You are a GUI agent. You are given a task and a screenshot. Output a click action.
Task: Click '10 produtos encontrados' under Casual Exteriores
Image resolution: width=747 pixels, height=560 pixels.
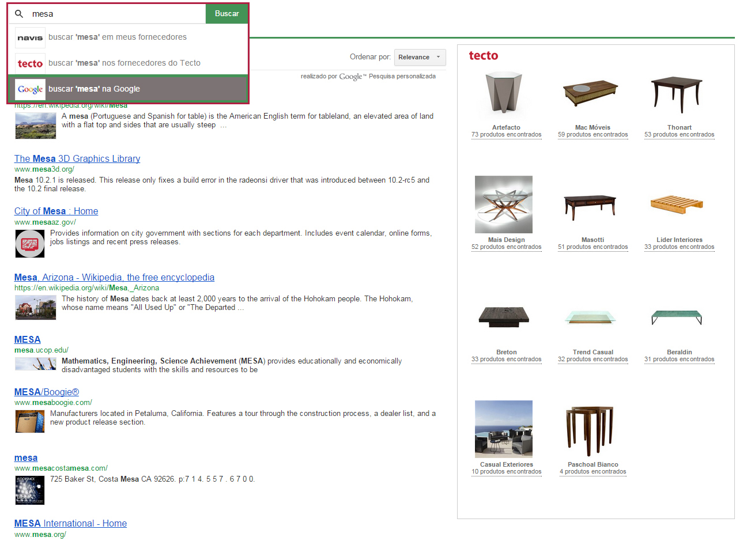coord(506,472)
